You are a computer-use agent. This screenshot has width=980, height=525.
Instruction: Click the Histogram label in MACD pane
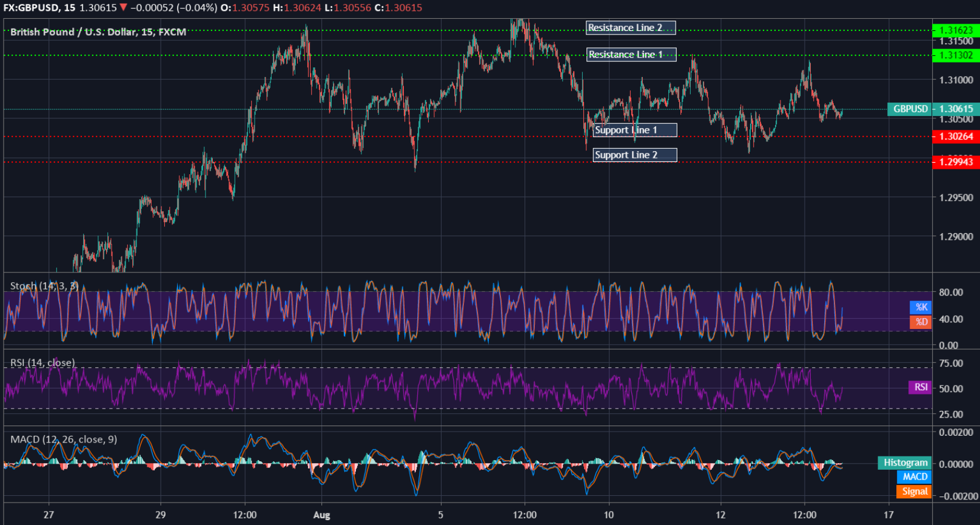tap(905, 462)
